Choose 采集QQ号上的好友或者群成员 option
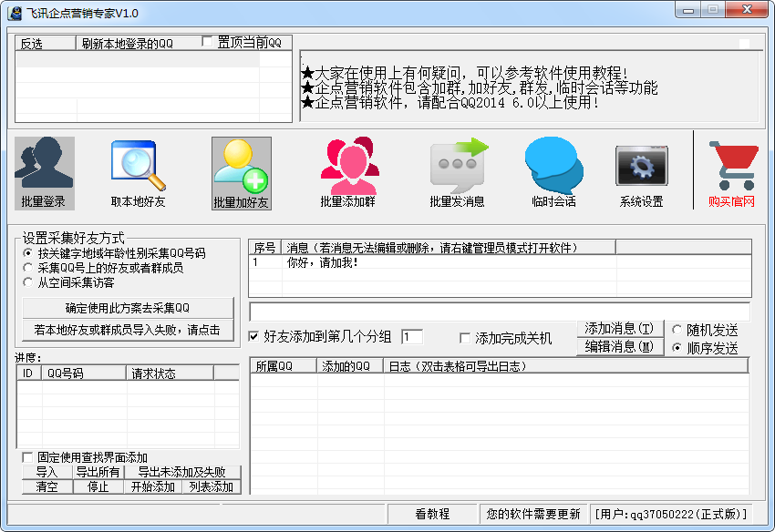 [28, 268]
